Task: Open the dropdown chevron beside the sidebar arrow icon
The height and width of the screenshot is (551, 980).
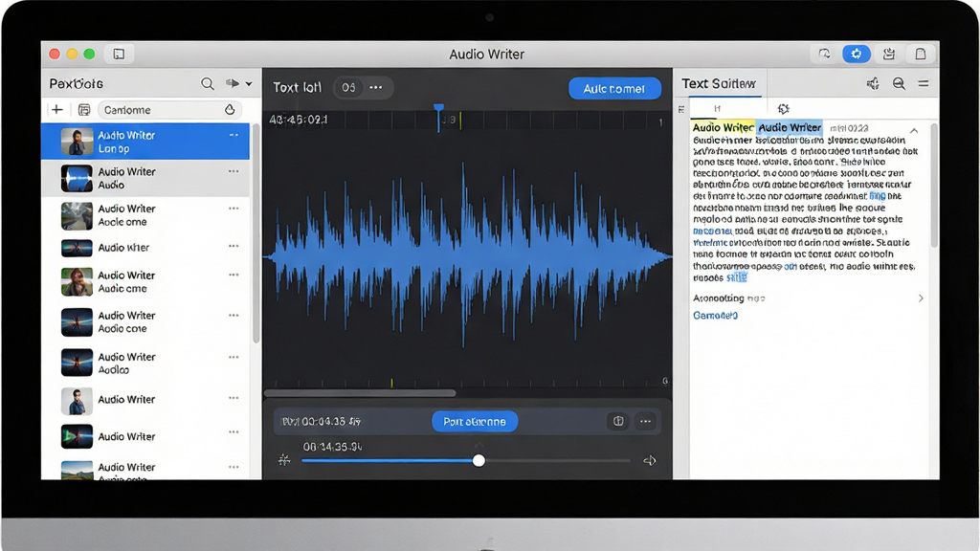Action: (x=249, y=83)
